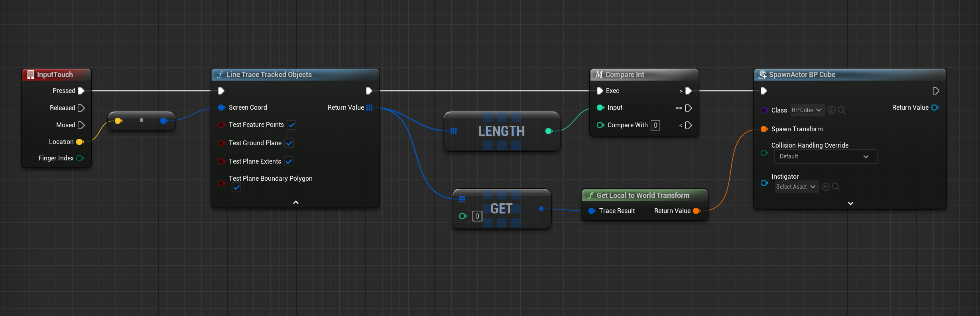The height and width of the screenshot is (316, 980).
Task: Click the Moved execution pin on InputTouch
Action: [81, 125]
